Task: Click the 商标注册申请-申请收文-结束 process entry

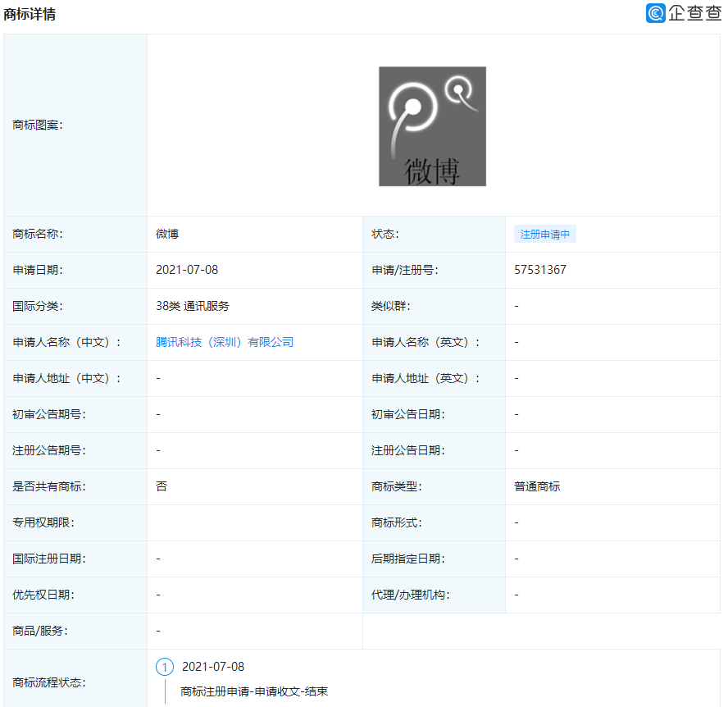Action: (254, 691)
